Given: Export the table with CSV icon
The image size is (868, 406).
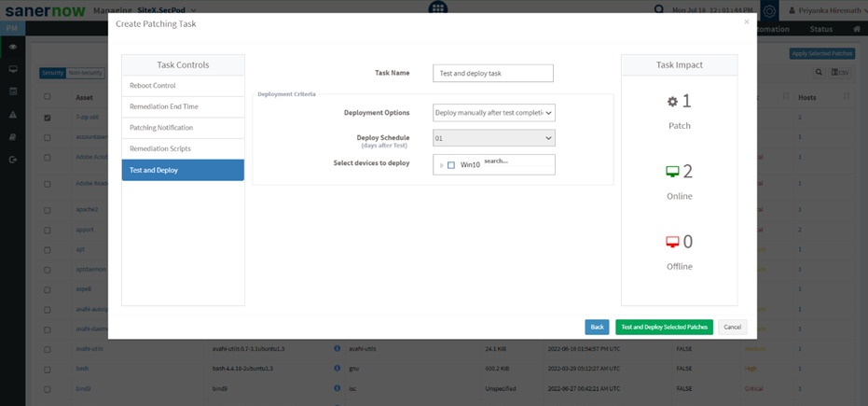Looking at the screenshot, I should tap(840, 73).
